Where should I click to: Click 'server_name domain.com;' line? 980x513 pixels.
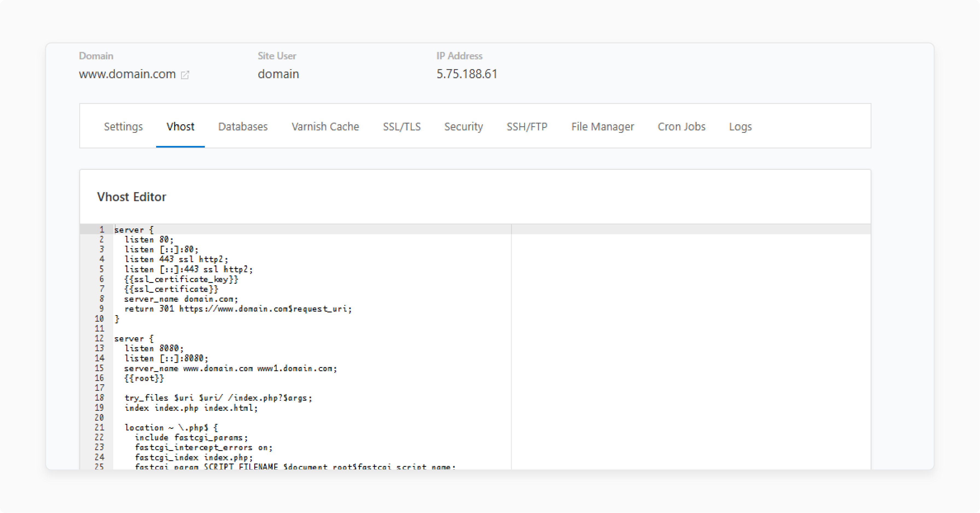pos(182,299)
